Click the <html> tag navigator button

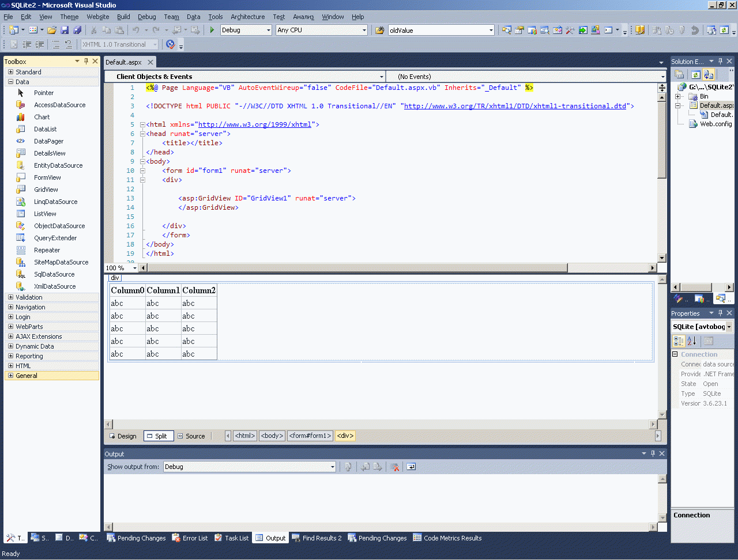pos(245,436)
